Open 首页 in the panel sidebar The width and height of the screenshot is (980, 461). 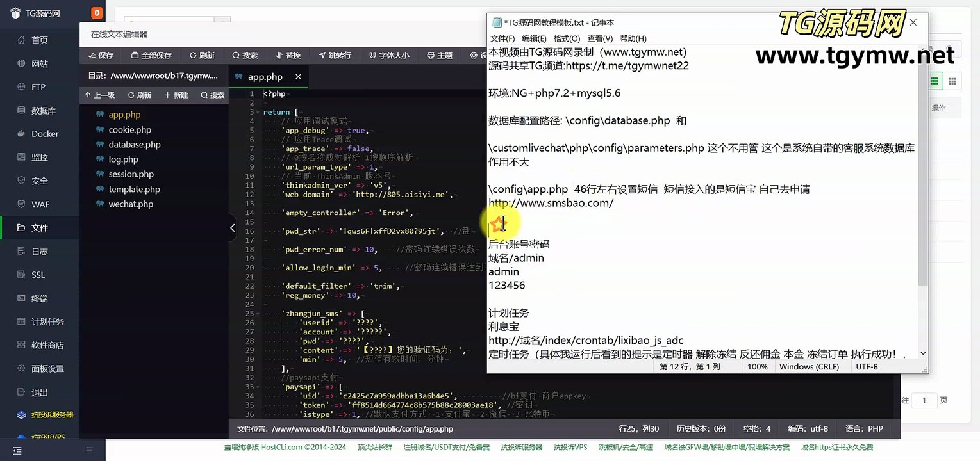click(40, 40)
